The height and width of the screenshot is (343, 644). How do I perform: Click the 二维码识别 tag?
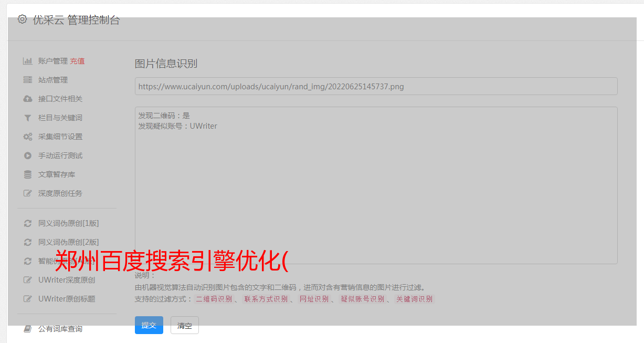pos(214,299)
